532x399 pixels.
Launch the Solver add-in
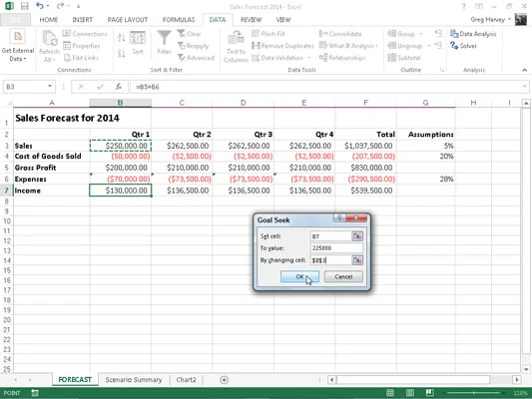coord(463,46)
